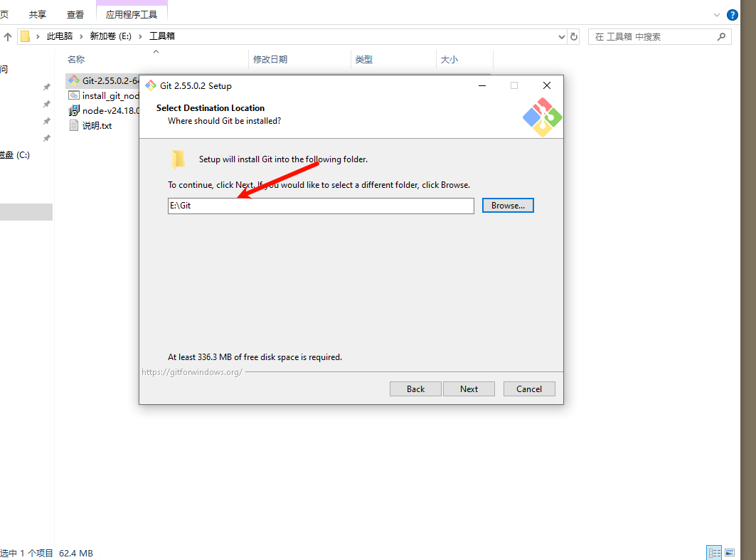Switch Explorer to large icons view

point(730,553)
